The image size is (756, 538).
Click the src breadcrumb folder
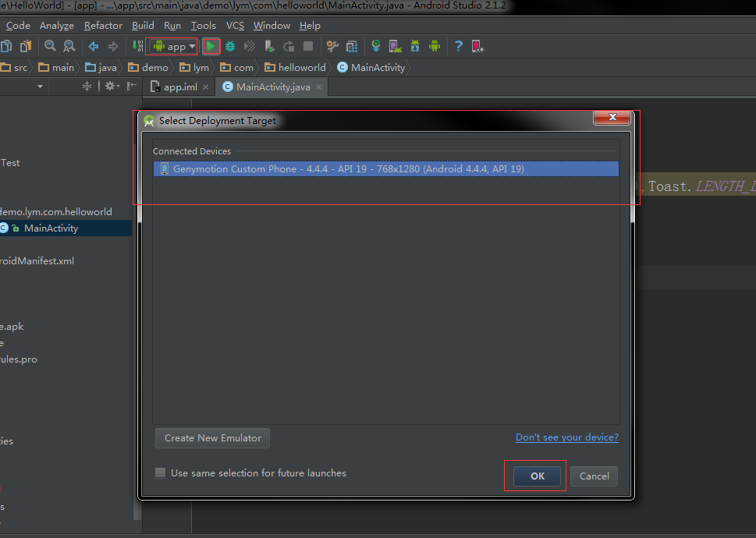(x=14, y=67)
